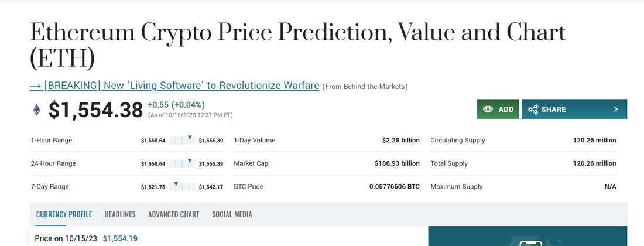Click the $2.28 billion 1-Day Volume value
This screenshot has width=644, height=246.
[400, 141]
